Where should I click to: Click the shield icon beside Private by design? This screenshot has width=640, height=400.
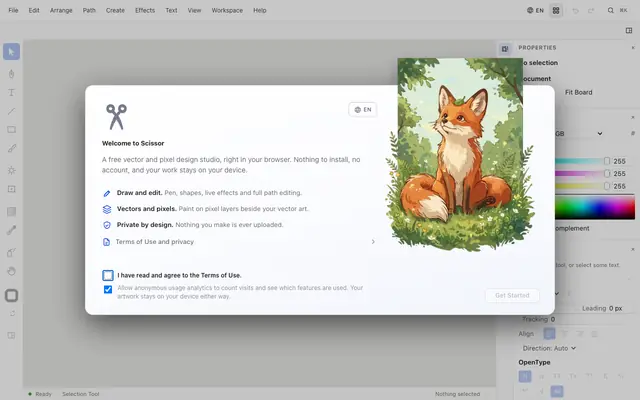[x=107, y=225]
